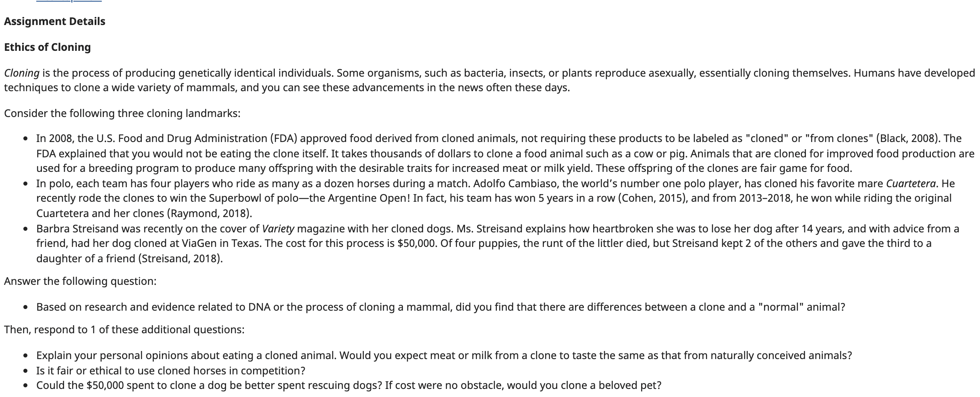Click the question about clone versus normal animal
Viewport: 980px width, 397px height.
pyautogui.click(x=441, y=307)
